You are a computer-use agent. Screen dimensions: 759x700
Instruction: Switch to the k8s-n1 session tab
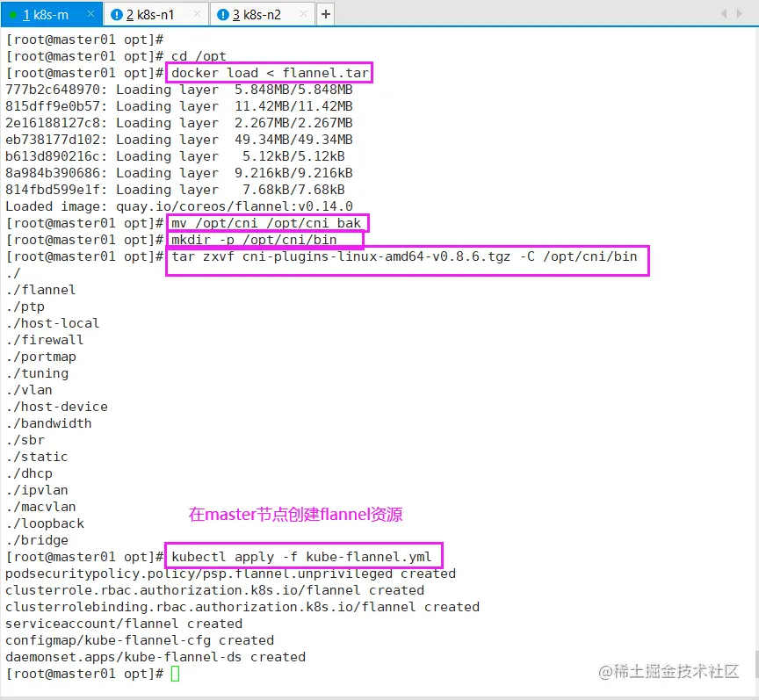pos(155,15)
